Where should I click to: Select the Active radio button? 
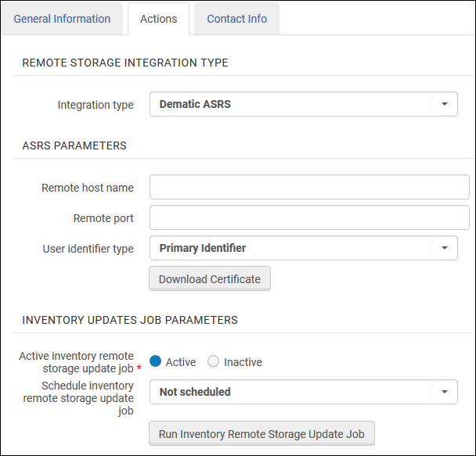pos(156,361)
